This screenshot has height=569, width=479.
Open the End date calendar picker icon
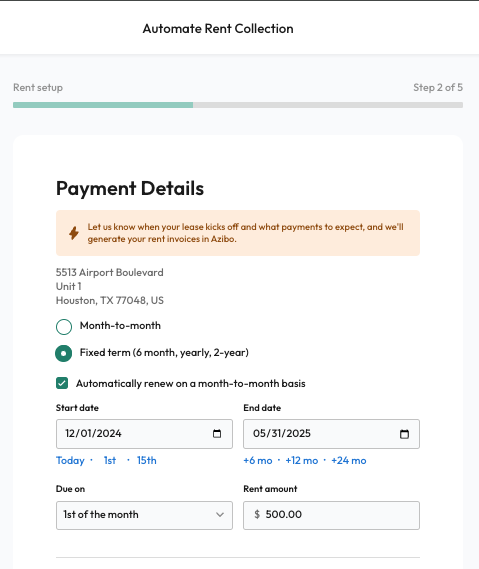pos(404,434)
